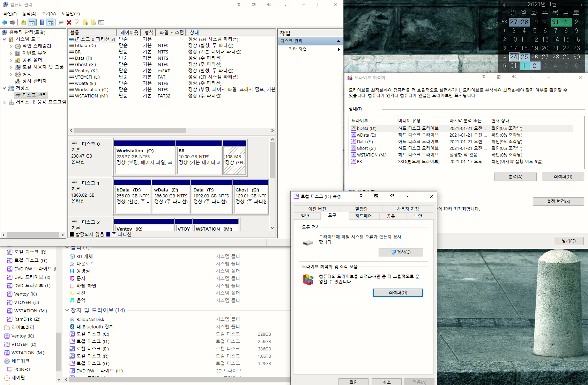Image resolution: width=588 pixels, height=385 pixels.
Task: Click 분석(A) in drive optimization window
Action: pos(515,177)
